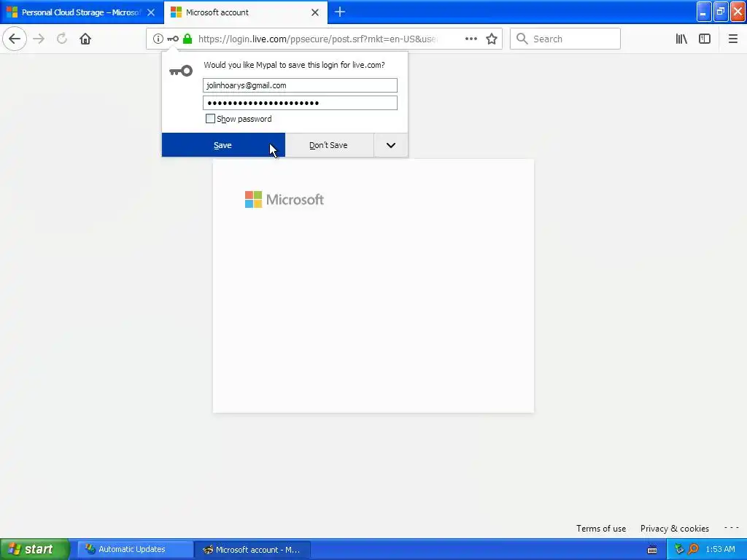Select the Microsoft account tab
The height and width of the screenshot is (560, 747).
[246, 12]
